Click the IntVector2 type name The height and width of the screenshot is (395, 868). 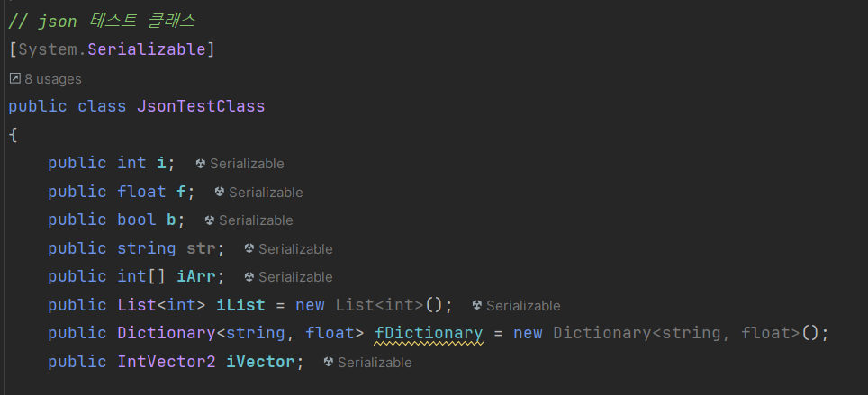(x=166, y=362)
